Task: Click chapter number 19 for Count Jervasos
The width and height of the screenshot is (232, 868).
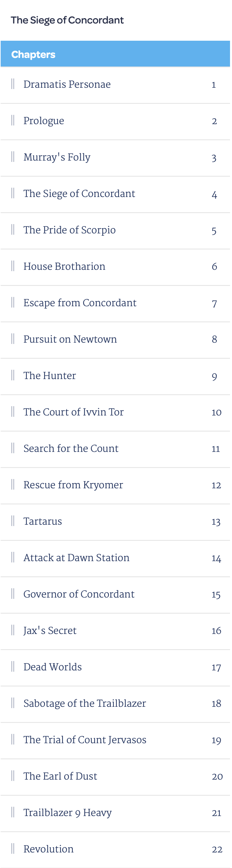Action: (x=216, y=740)
